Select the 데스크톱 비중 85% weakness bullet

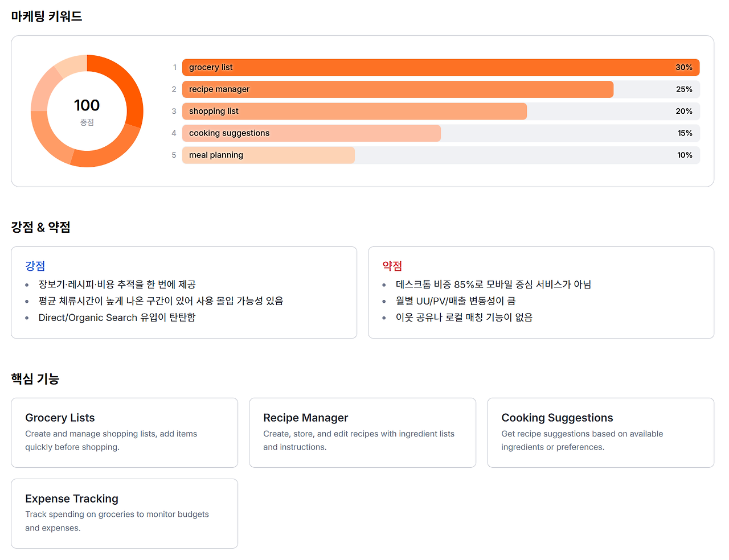(493, 285)
